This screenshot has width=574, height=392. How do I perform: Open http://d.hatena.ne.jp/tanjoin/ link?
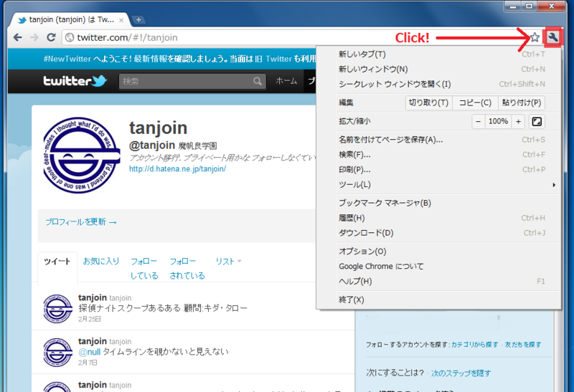(x=177, y=168)
